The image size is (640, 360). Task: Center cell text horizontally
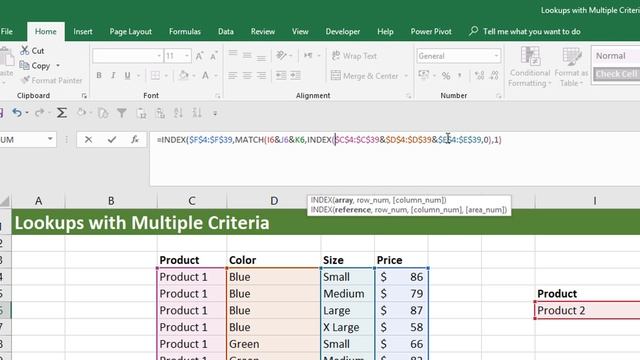(x=247, y=76)
